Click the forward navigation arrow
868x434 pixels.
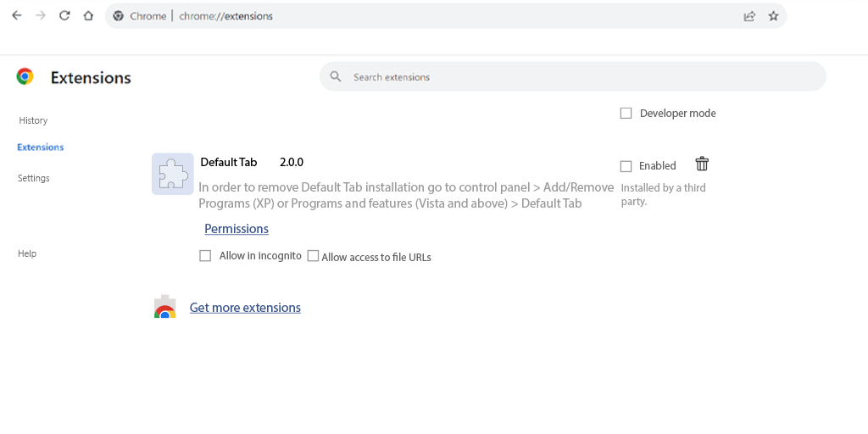(41, 15)
